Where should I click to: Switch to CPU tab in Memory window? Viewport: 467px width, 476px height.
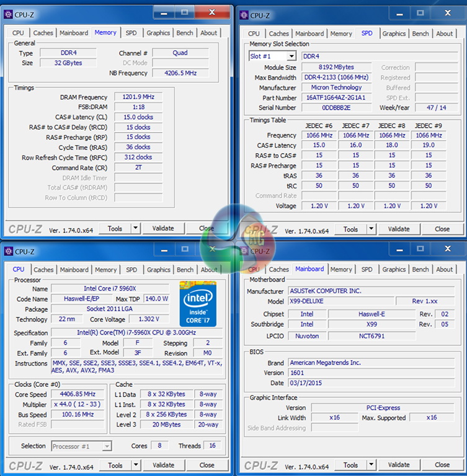[x=18, y=33]
